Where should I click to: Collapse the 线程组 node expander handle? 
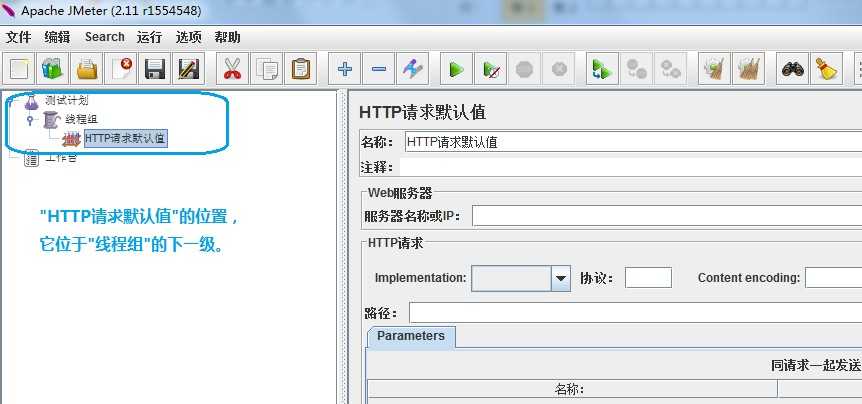tap(30, 119)
